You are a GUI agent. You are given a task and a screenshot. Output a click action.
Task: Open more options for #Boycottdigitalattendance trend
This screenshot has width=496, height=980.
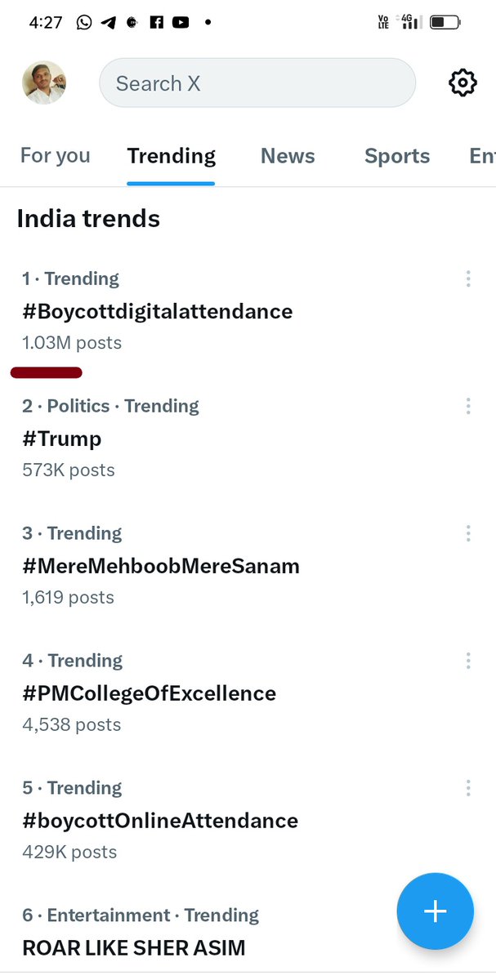[x=468, y=279]
